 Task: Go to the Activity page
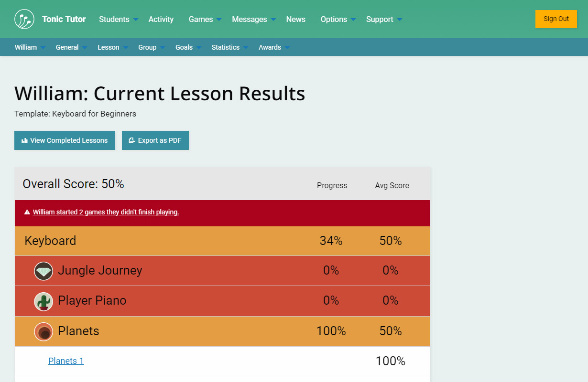tap(161, 19)
